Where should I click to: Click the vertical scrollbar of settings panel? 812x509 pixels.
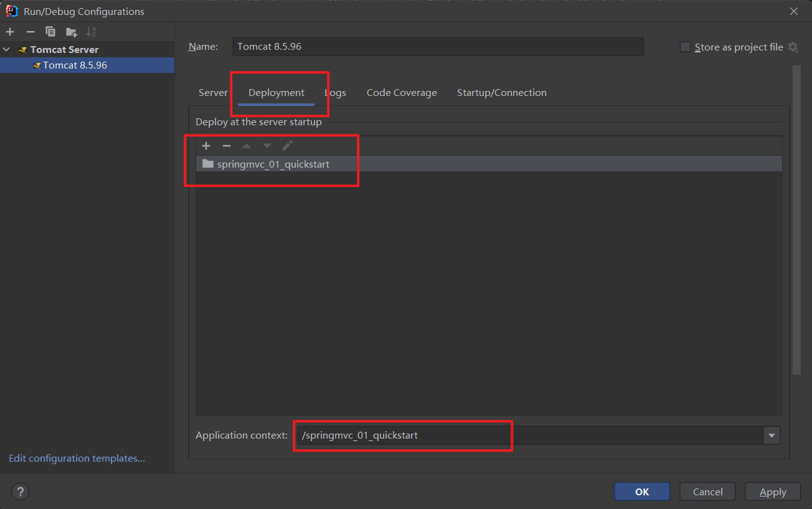796,219
